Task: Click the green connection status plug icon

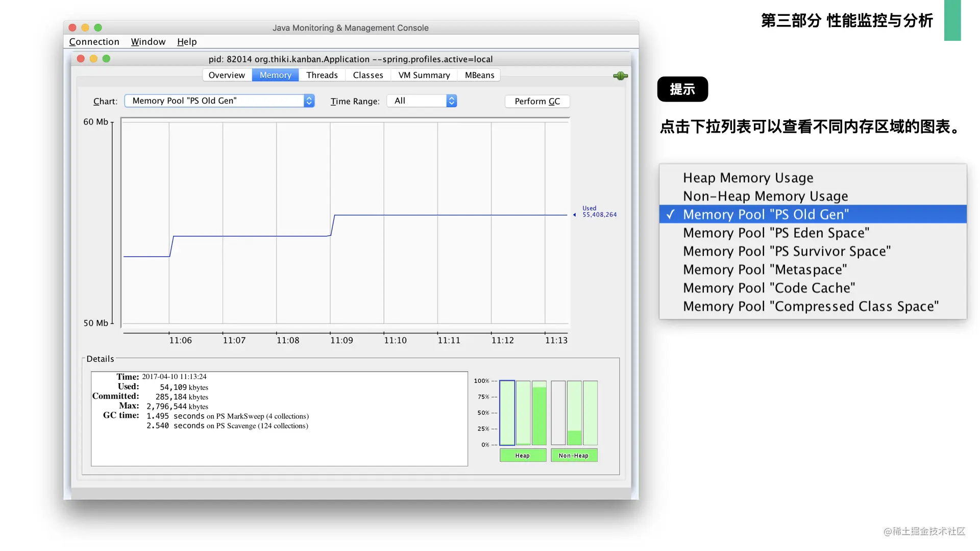Action: pos(620,76)
